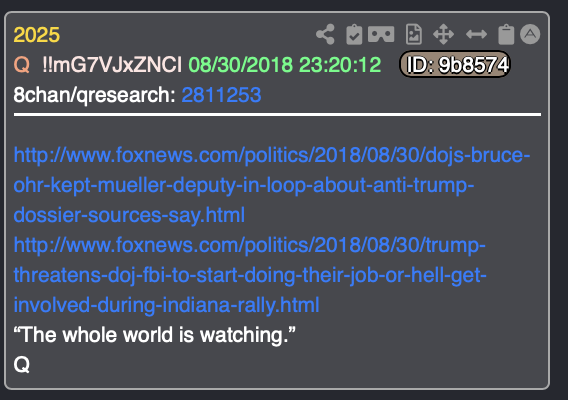568x400 pixels.
Task: Click the share icon on post 2025
Action: (325, 34)
